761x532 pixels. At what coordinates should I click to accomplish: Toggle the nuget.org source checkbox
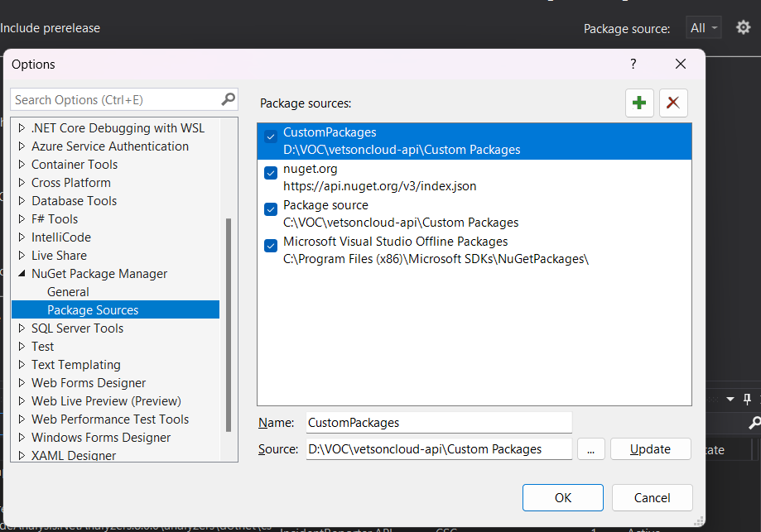coord(271,173)
